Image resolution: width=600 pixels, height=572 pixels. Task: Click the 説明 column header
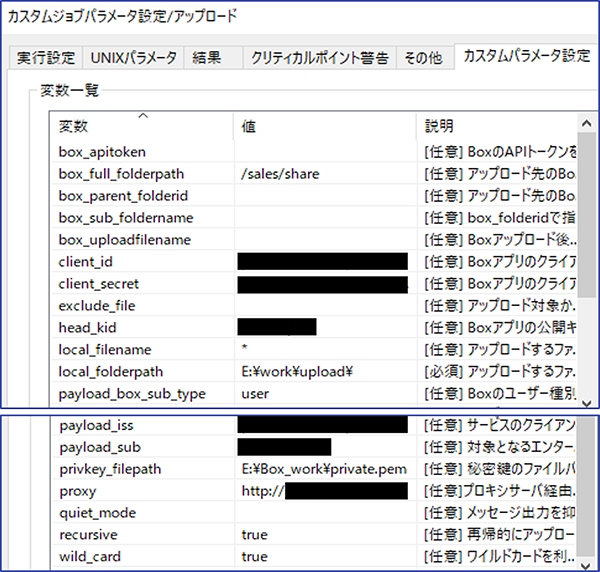click(x=440, y=127)
